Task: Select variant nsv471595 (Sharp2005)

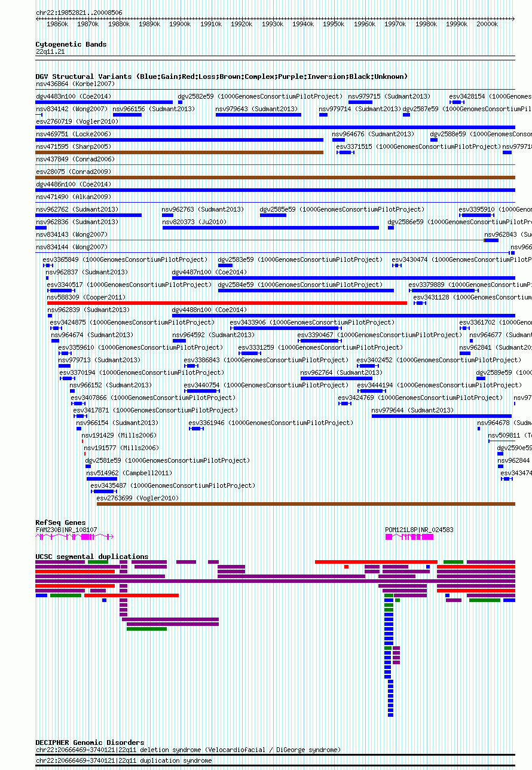Action: click(x=74, y=146)
